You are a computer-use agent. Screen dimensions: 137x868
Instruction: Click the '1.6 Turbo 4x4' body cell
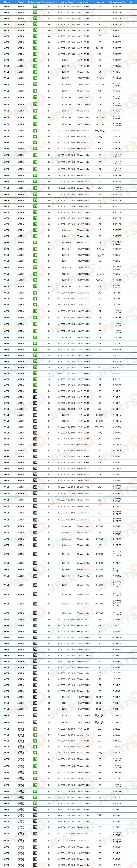[100, 255]
